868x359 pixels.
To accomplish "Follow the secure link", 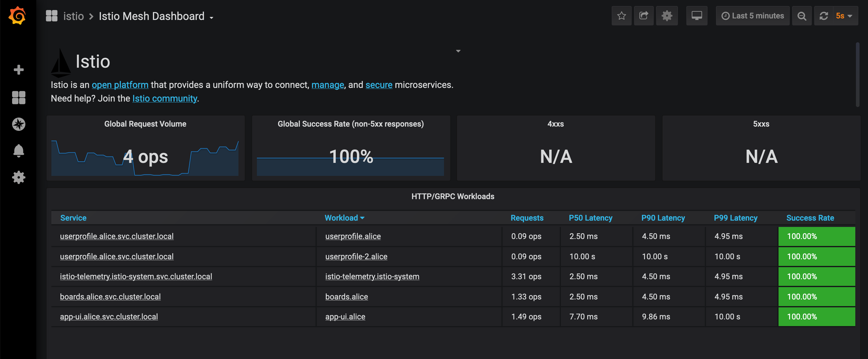I will coord(379,85).
